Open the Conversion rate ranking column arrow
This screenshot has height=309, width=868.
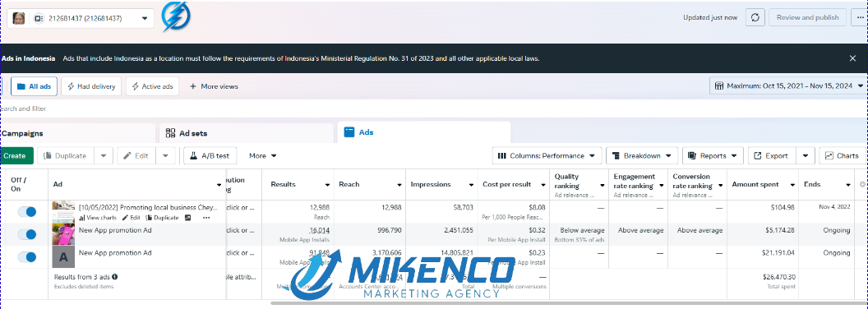pos(720,186)
